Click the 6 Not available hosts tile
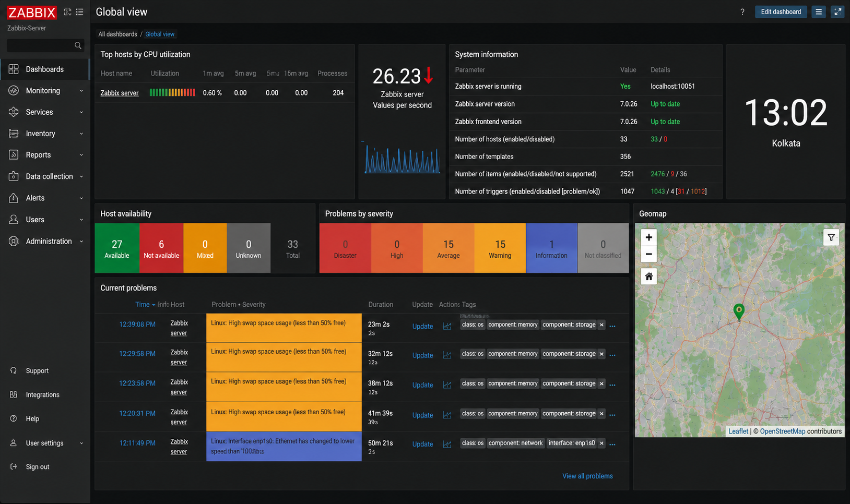Viewport: 850px width, 504px height. pyautogui.click(x=161, y=248)
